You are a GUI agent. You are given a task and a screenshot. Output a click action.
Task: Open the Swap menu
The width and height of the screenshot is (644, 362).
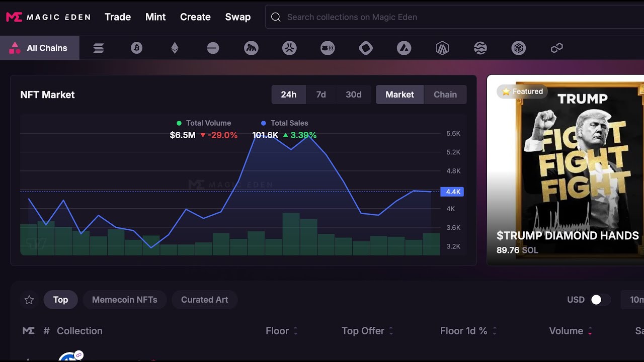point(238,17)
